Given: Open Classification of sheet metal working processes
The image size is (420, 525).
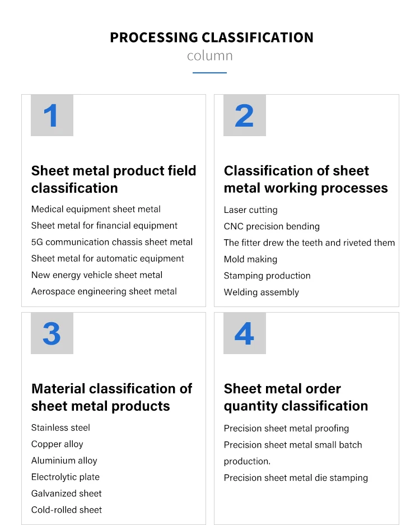Looking at the screenshot, I should pyautogui.click(x=306, y=179).
